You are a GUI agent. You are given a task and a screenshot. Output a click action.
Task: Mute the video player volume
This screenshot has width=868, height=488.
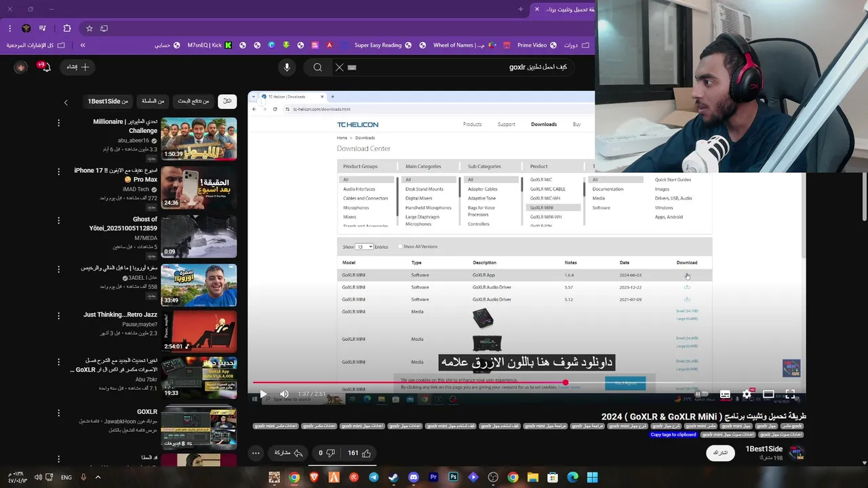284,394
